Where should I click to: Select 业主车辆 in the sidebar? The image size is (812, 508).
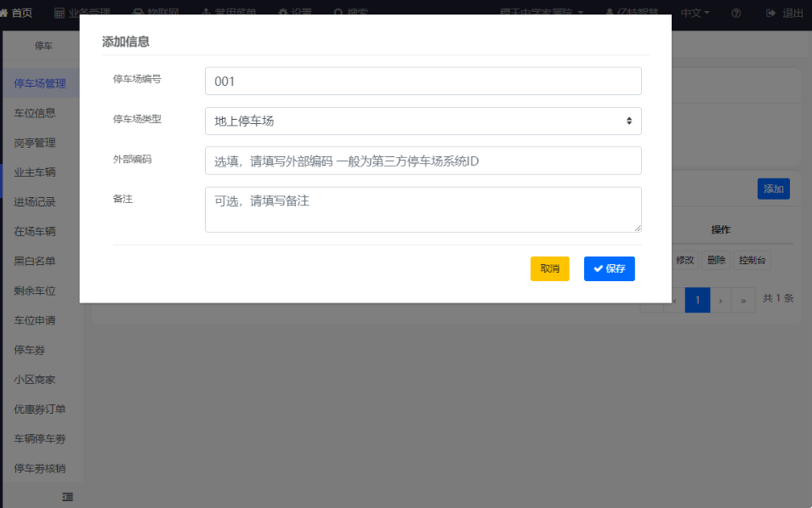tap(35, 172)
